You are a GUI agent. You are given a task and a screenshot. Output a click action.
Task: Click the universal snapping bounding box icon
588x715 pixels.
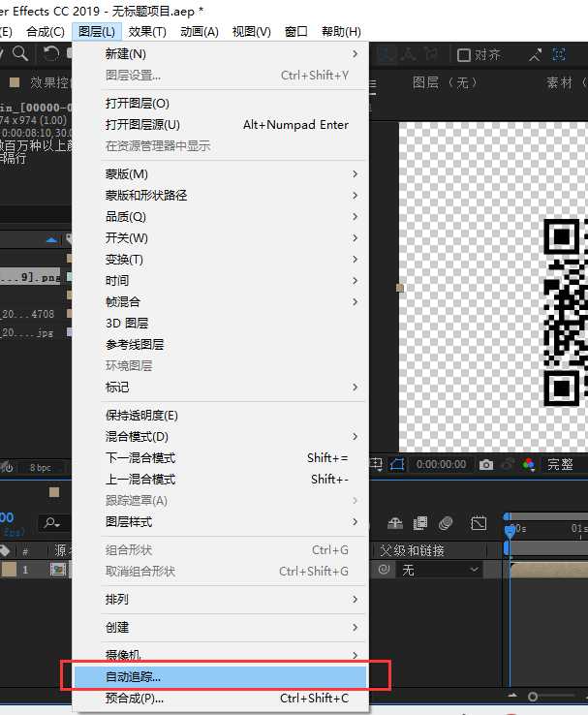(559, 54)
